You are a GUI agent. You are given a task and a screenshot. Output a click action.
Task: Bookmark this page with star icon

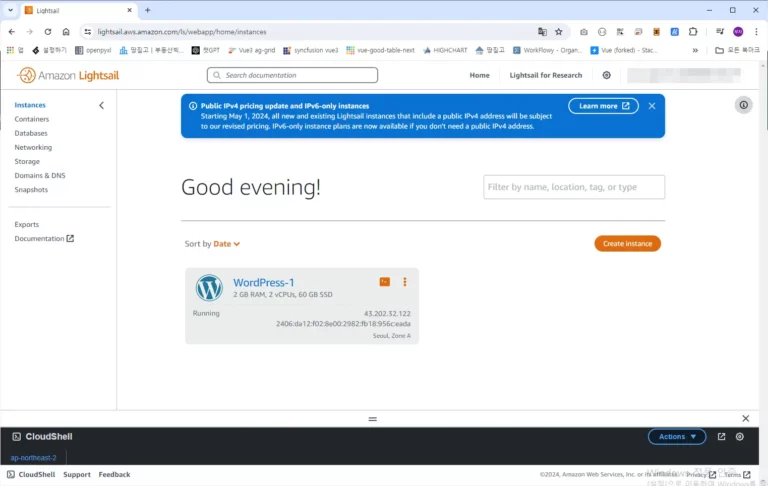coord(559,32)
